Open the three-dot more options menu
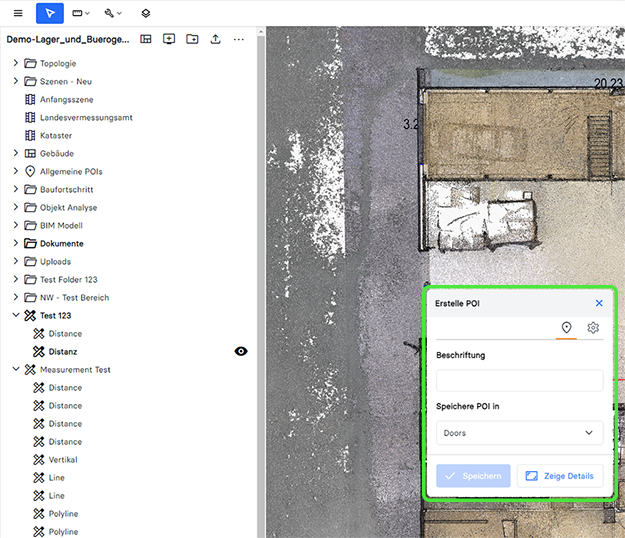The width and height of the screenshot is (625, 538). 238,39
